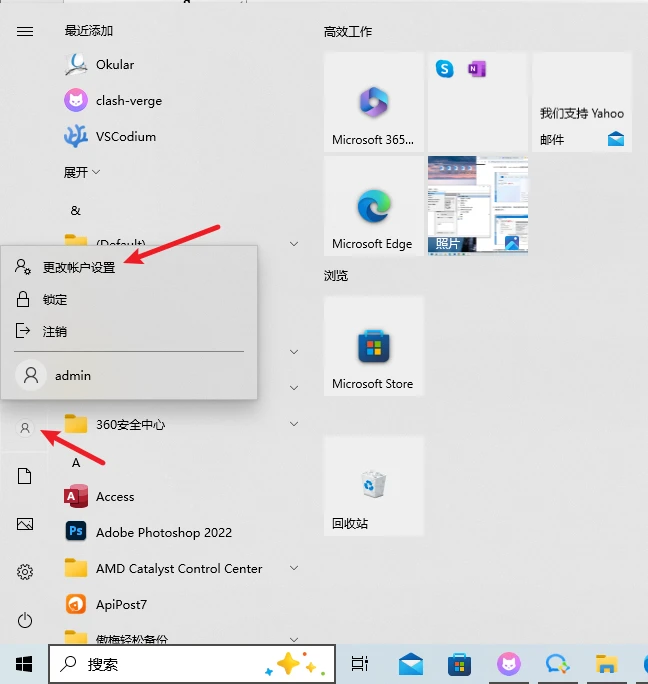Image resolution: width=648 pixels, height=684 pixels.
Task: Choose 更改帐户设置 in the account menu
Action: [129, 267]
